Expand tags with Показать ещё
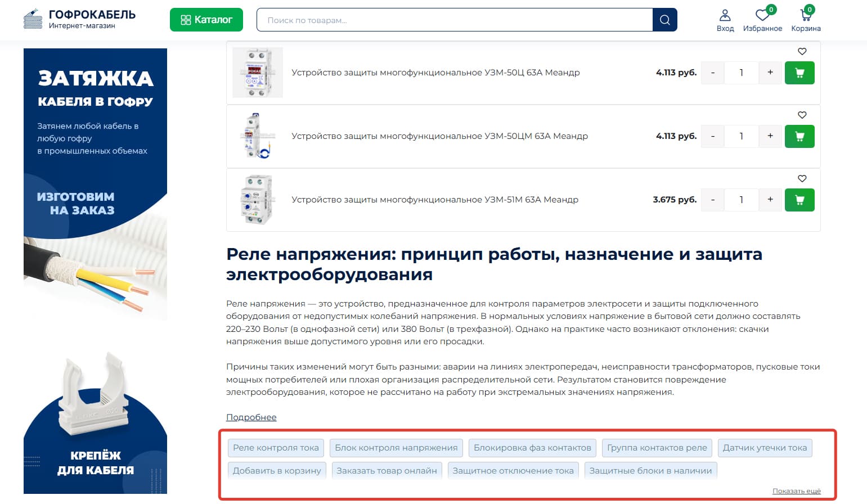The height and width of the screenshot is (504, 867). [x=796, y=491]
